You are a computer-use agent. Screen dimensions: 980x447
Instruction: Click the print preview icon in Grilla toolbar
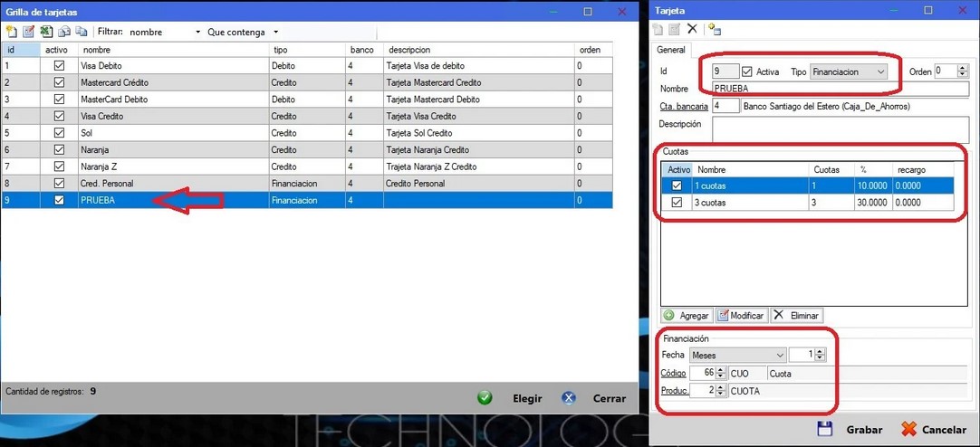[63, 32]
